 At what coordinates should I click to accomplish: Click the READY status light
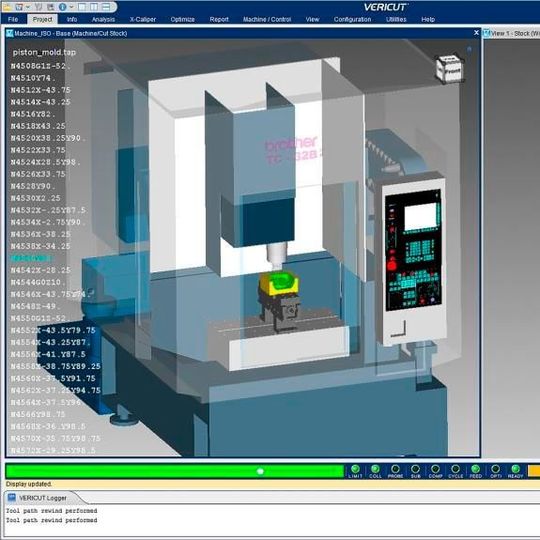(515, 469)
